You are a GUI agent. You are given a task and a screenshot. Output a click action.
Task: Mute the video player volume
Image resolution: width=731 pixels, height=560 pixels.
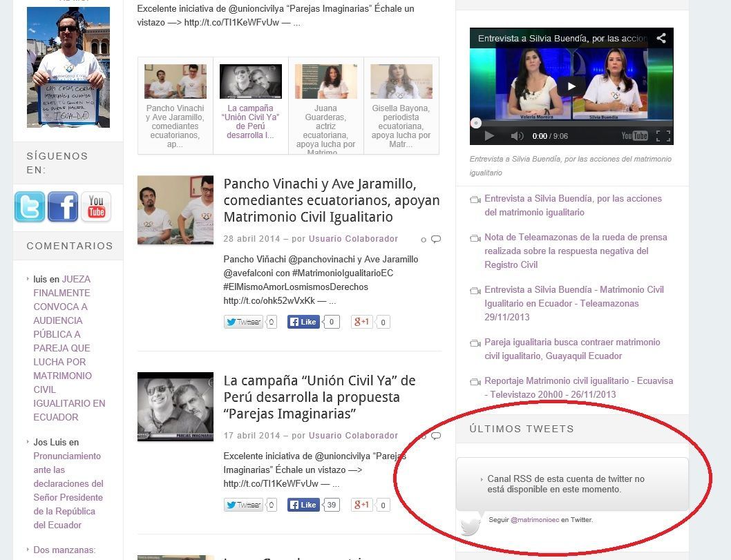click(x=517, y=135)
